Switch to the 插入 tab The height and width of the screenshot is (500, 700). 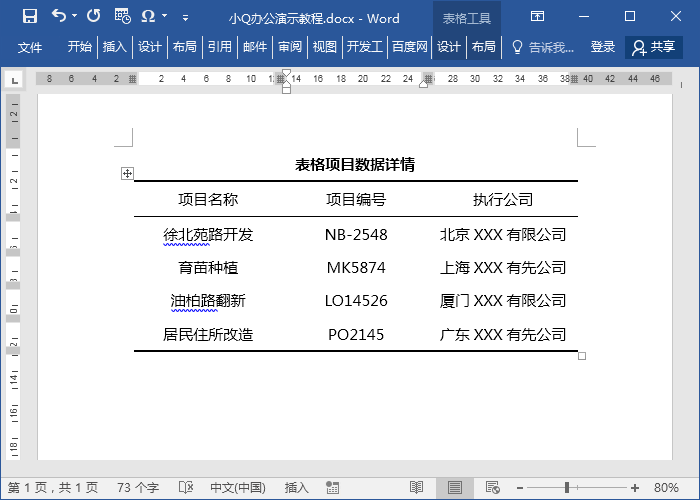[114, 47]
